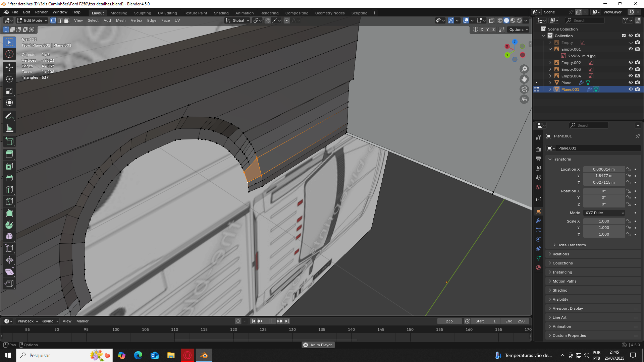Click the Options button in viewport header
The height and width of the screenshot is (362, 644).
[x=518, y=29]
